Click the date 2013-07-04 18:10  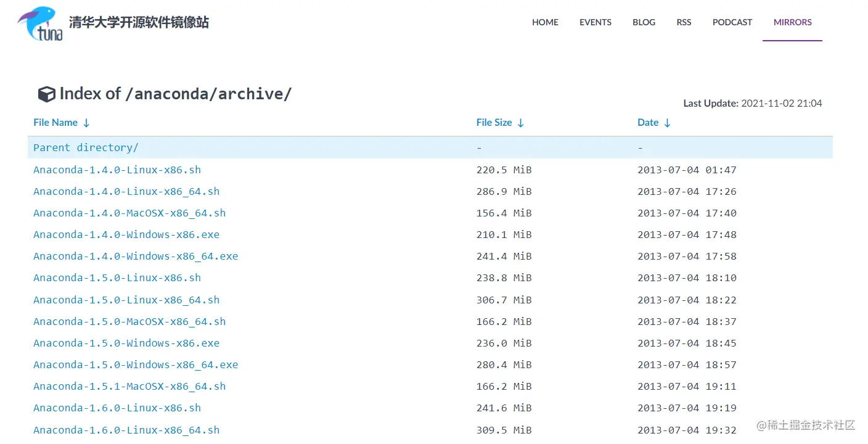(x=687, y=277)
